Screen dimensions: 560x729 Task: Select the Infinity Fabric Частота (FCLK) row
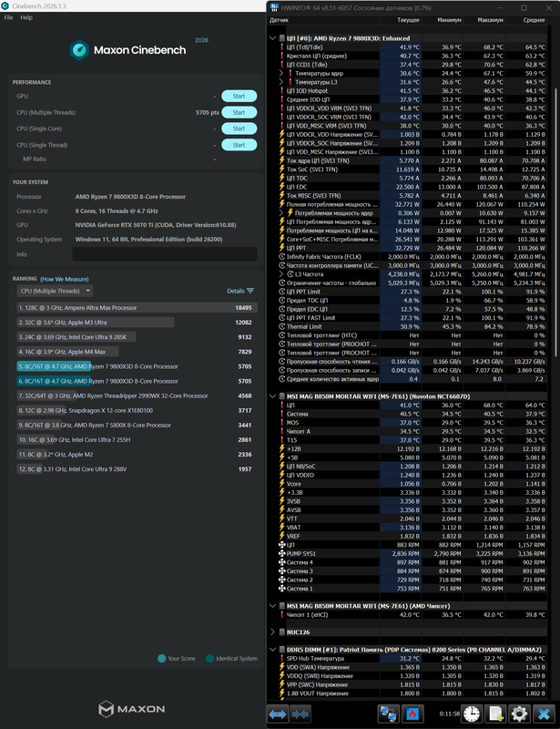click(x=412, y=257)
